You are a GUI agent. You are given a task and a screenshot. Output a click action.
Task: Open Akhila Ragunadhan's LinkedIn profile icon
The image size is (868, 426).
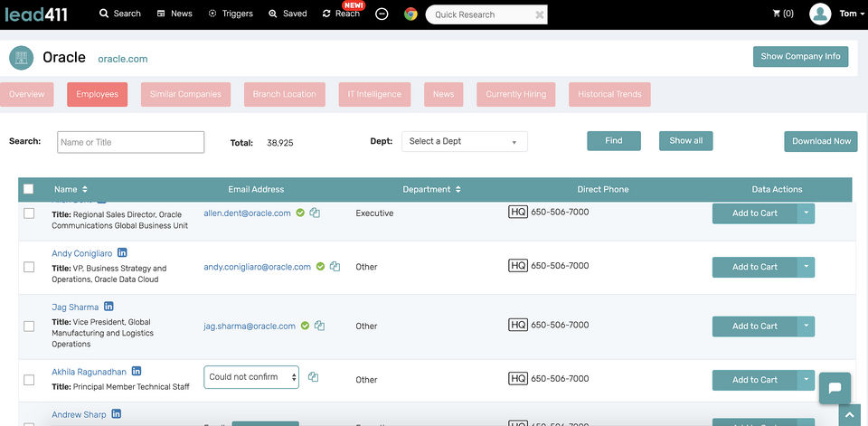(x=137, y=371)
